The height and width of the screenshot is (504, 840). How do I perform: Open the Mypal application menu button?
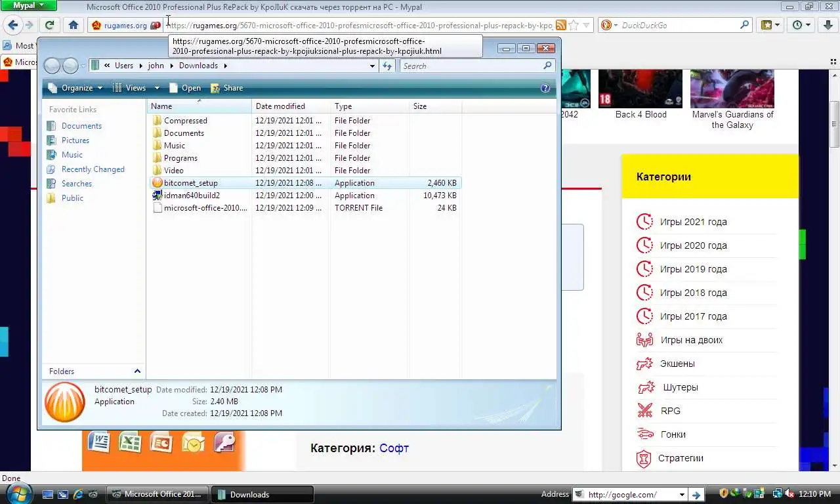[x=29, y=5]
